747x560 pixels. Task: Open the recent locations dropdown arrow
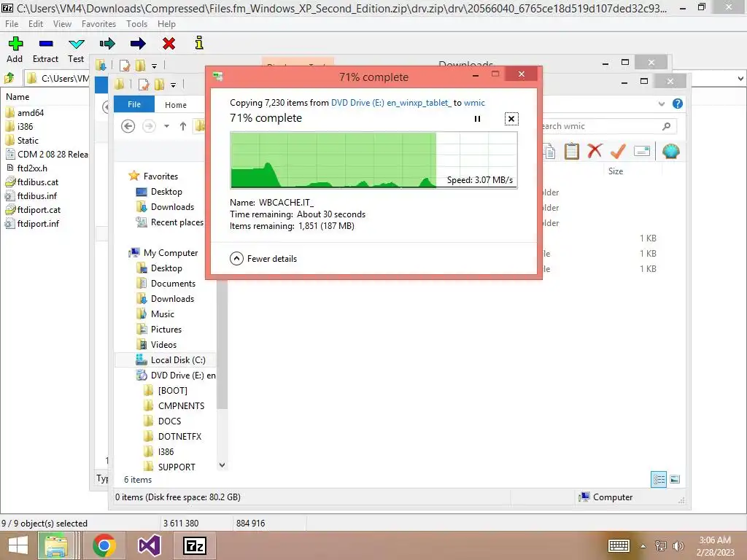pyautogui.click(x=167, y=126)
